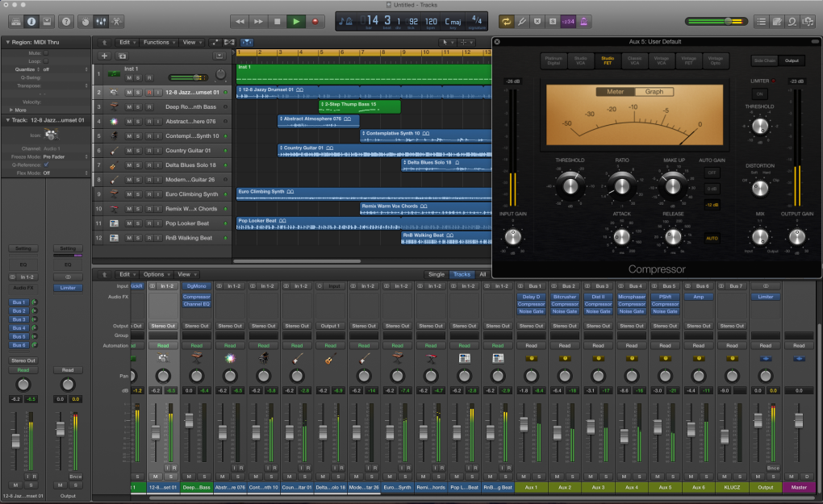Toggle the purple metronome click icon
The image size is (823, 504).
click(x=583, y=22)
